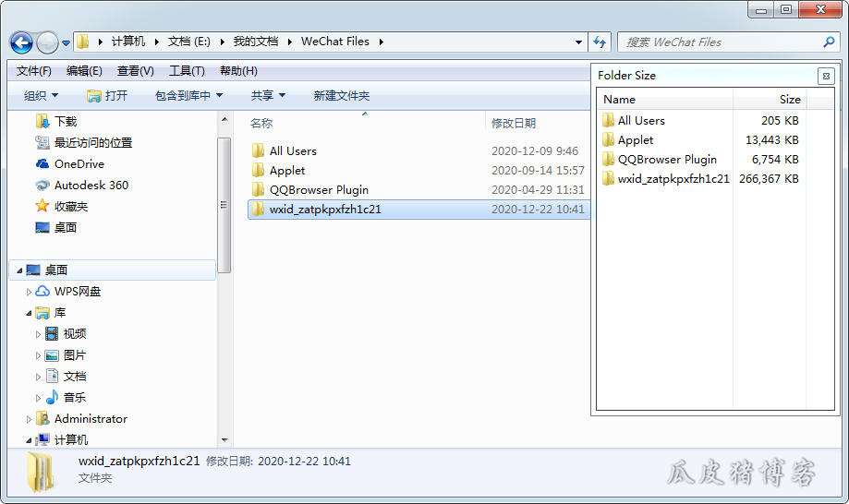Select the highlighted 桌面 tree root
Image resolution: width=849 pixels, height=504 pixels.
coord(112,270)
